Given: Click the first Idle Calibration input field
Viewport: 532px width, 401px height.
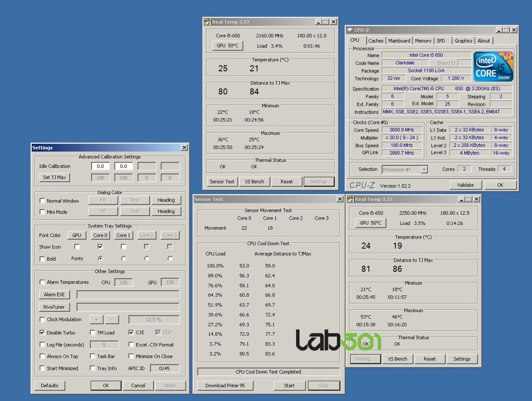Looking at the screenshot, I should pos(101,166).
